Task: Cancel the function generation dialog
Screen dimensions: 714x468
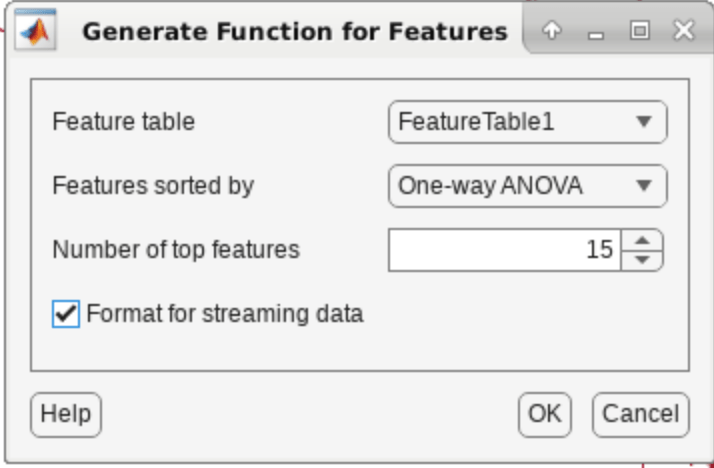Action: tap(640, 414)
